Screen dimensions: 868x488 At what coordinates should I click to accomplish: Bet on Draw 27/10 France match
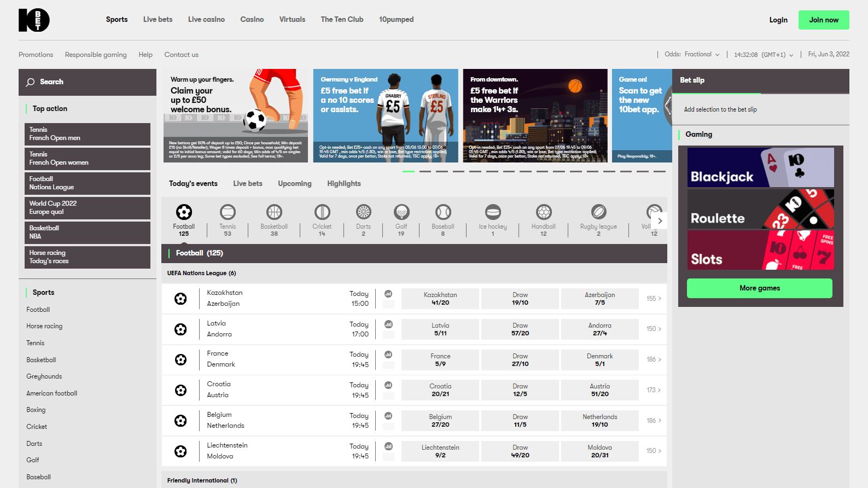point(520,360)
